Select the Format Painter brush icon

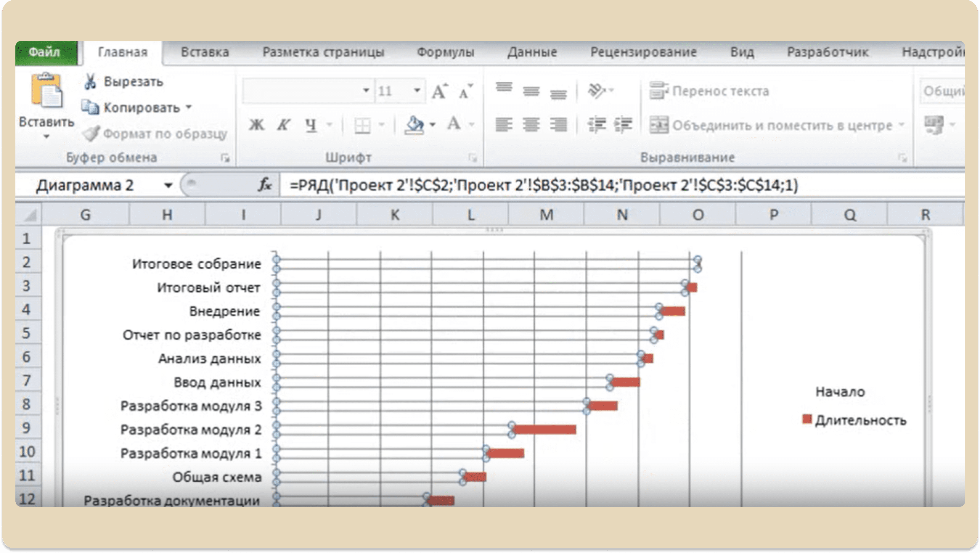[x=91, y=134]
